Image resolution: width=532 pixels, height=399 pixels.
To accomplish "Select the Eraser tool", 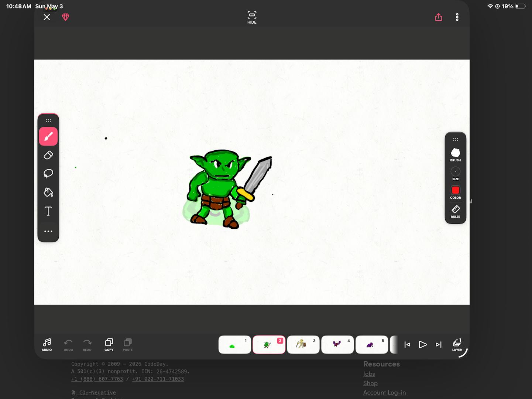I will 48,155.
